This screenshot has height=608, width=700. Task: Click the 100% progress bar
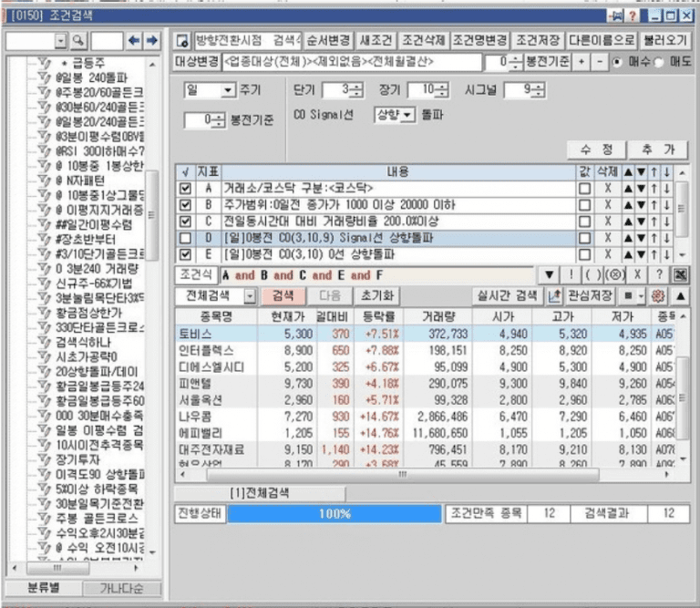(333, 513)
